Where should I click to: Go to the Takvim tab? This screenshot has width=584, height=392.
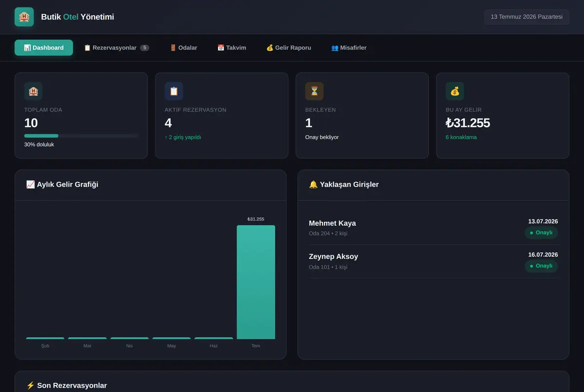point(232,48)
